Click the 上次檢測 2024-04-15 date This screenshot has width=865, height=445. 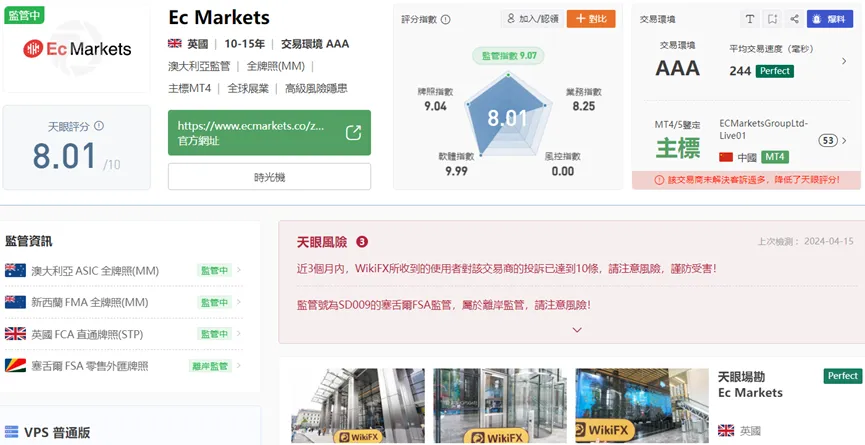(805, 241)
